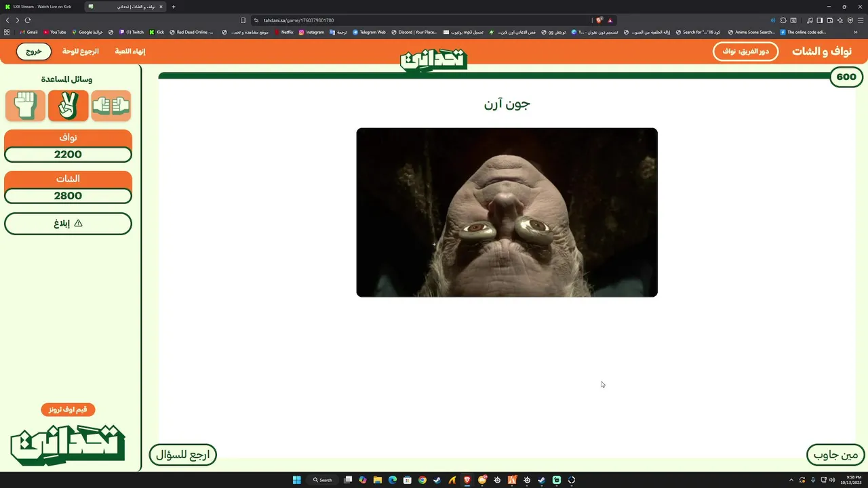
Task: Click إنهاء اللعبة end game
Action: tap(130, 52)
